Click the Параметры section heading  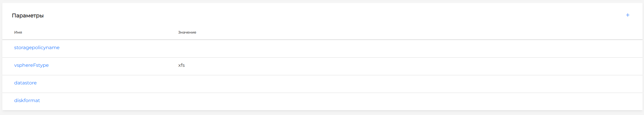(x=28, y=16)
